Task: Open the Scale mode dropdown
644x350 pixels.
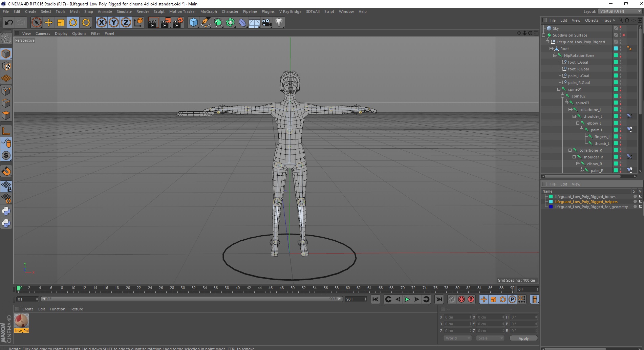Action: click(x=490, y=338)
